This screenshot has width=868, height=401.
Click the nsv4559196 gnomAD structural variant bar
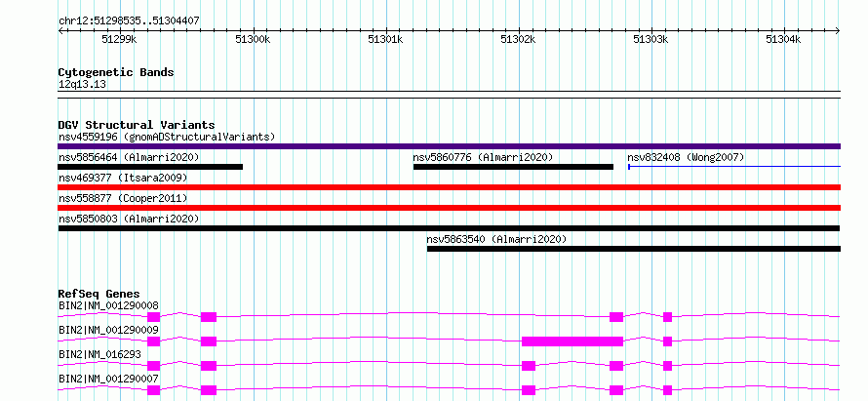pos(449,146)
